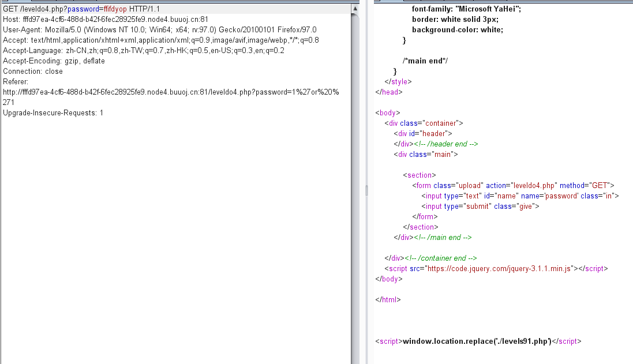The height and width of the screenshot is (364, 633).
Task: Select the password value 'ffifdyop'
Action: point(115,9)
